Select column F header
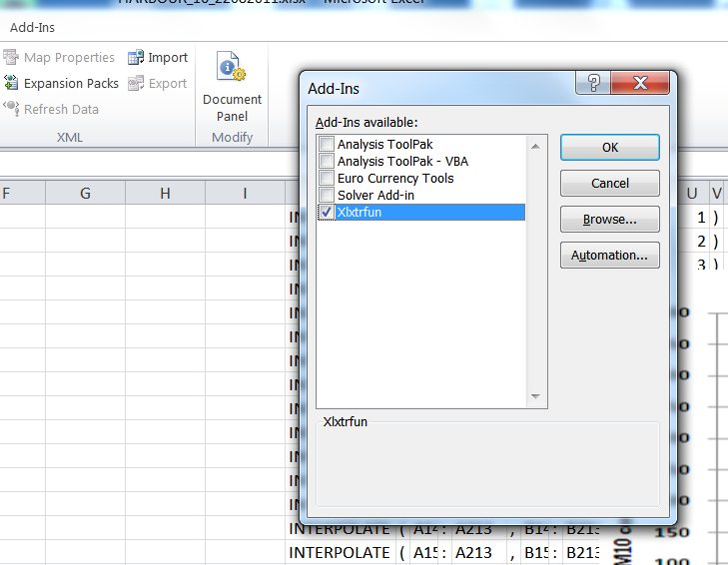The image size is (728, 565). point(22,193)
